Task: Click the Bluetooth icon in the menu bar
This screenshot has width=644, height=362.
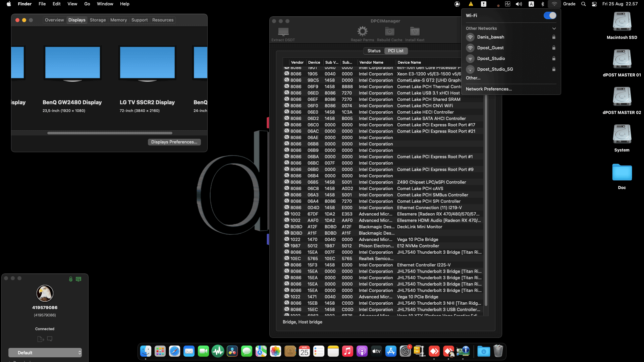Action: pyautogui.click(x=542, y=4)
